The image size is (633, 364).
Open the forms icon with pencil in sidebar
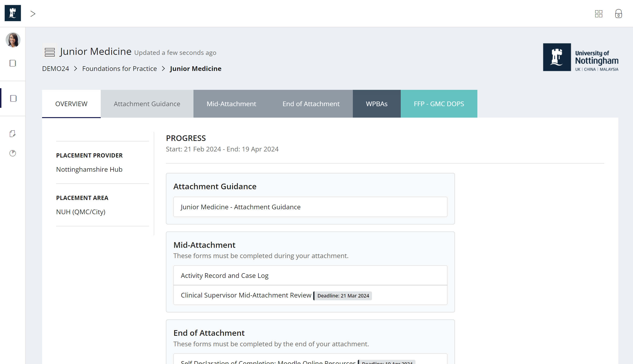(13, 134)
